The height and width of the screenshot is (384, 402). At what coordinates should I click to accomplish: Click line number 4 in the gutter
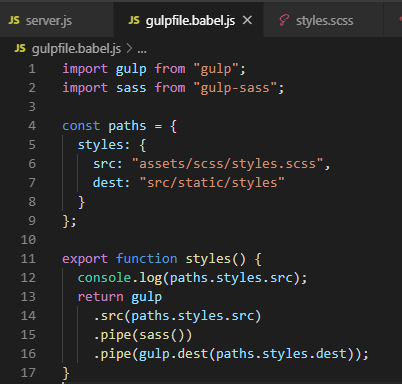(32, 126)
